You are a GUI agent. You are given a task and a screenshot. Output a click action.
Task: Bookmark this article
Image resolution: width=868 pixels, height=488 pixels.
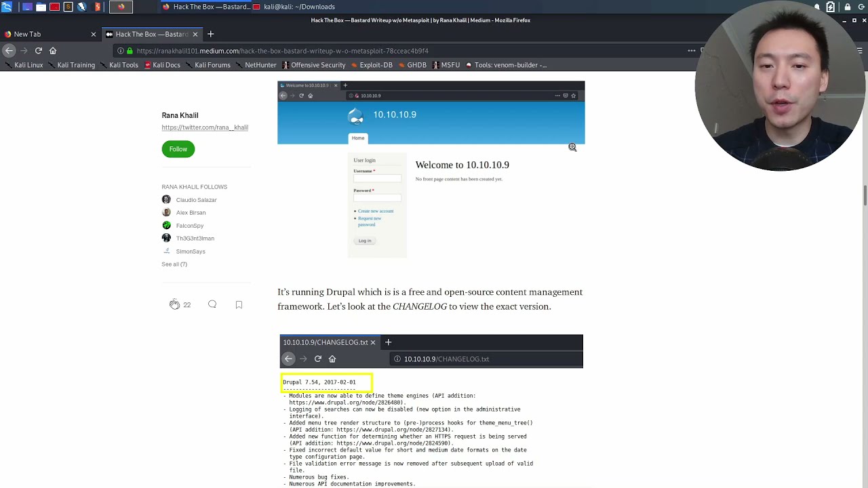pyautogui.click(x=239, y=305)
